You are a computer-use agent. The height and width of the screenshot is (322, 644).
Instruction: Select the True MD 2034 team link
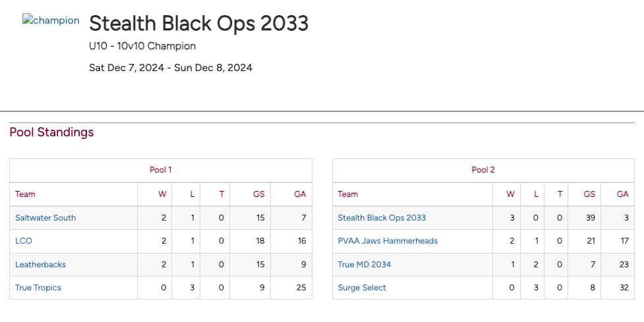(365, 265)
